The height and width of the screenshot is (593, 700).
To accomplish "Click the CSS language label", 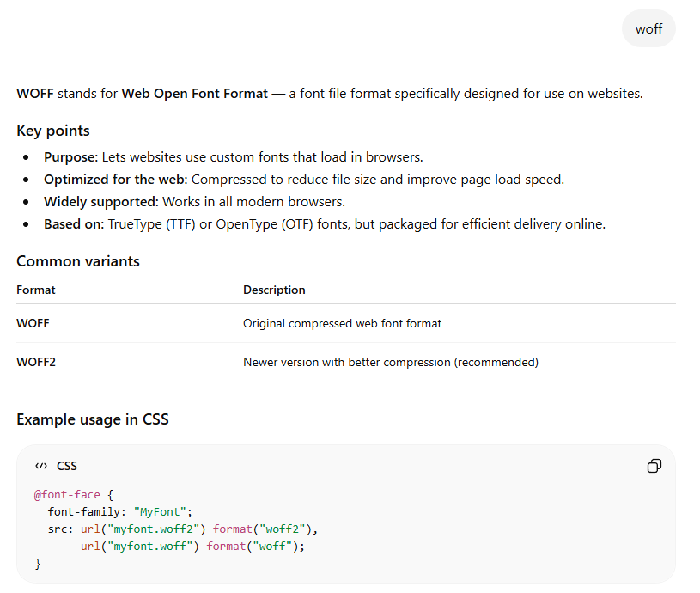I will click(x=67, y=466).
